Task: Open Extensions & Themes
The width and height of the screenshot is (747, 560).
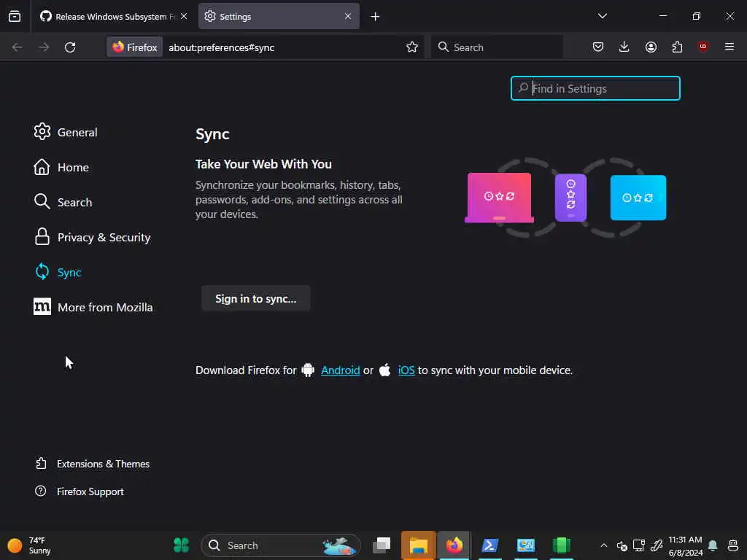Action: pyautogui.click(x=93, y=464)
